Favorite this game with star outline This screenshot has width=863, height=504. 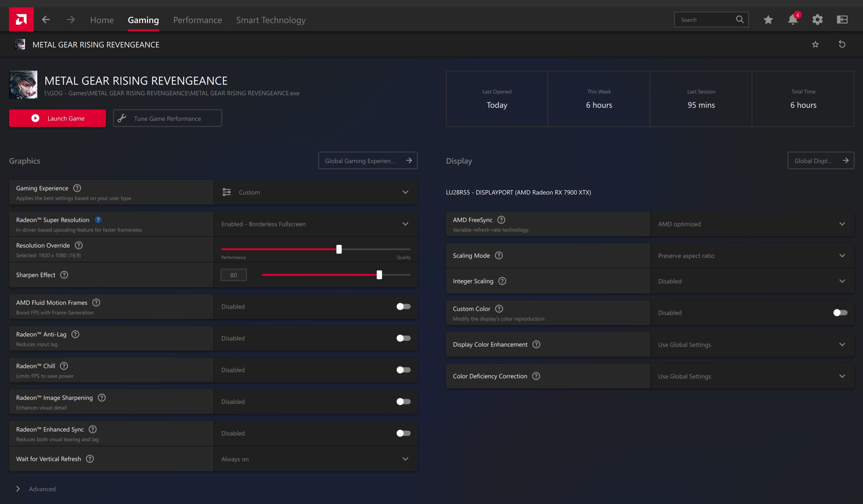(x=815, y=44)
